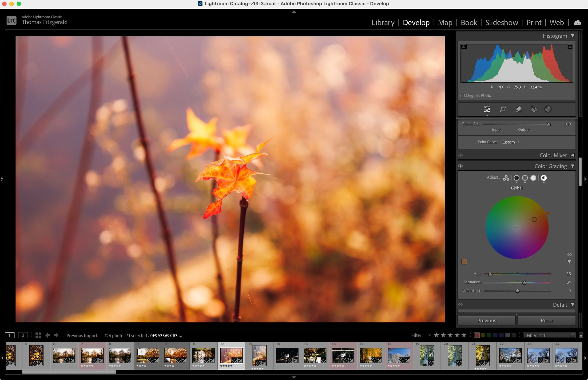Select the Red Eye correction tool
This screenshot has width=588, height=380.
click(x=533, y=109)
